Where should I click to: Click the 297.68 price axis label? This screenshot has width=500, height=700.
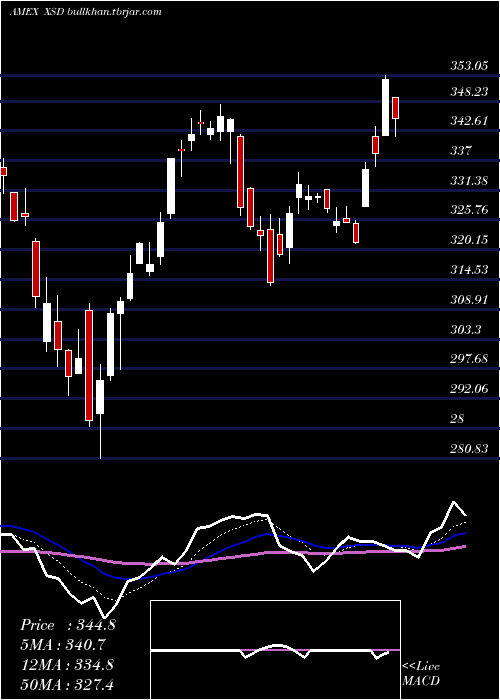(x=468, y=359)
